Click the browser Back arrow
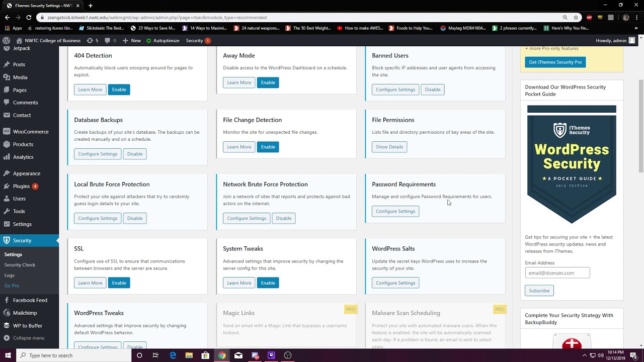Viewport: 644px width, 362px height. pyautogui.click(x=7, y=17)
